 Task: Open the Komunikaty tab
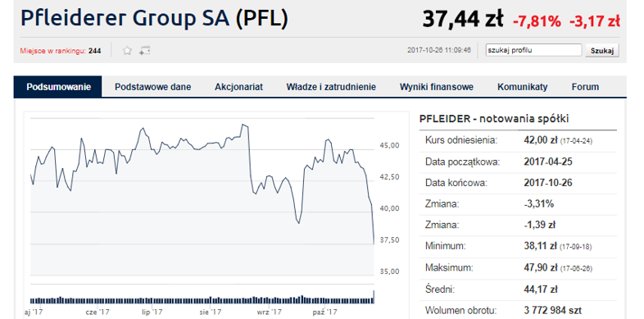tap(523, 87)
